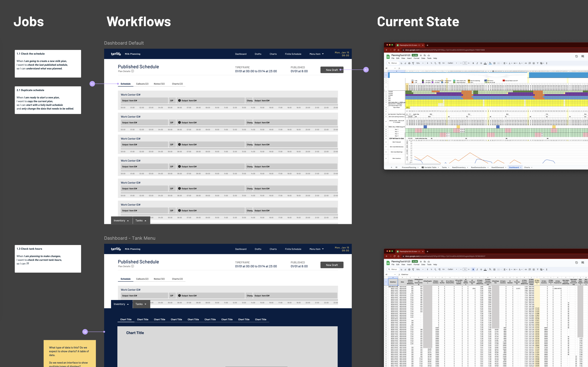This screenshot has width=588, height=367.
Task: Click fill color swatch in top spreadsheet
Action: 490,63
